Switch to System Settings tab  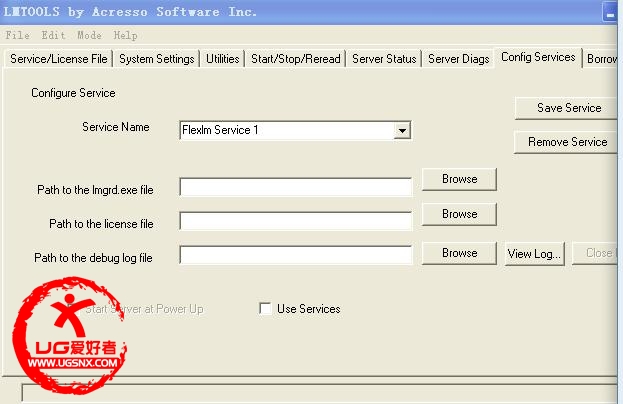pyautogui.click(x=157, y=59)
